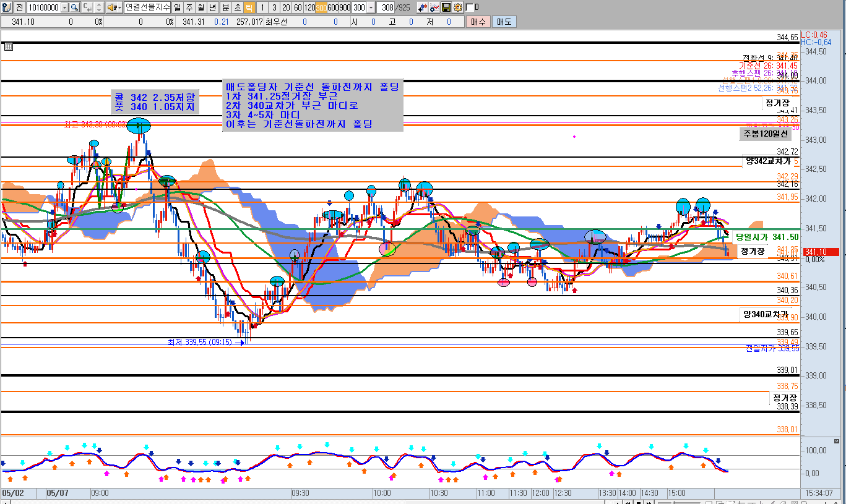Click the 매수 buy button
The width and height of the screenshot is (846, 504).
click(x=478, y=22)
